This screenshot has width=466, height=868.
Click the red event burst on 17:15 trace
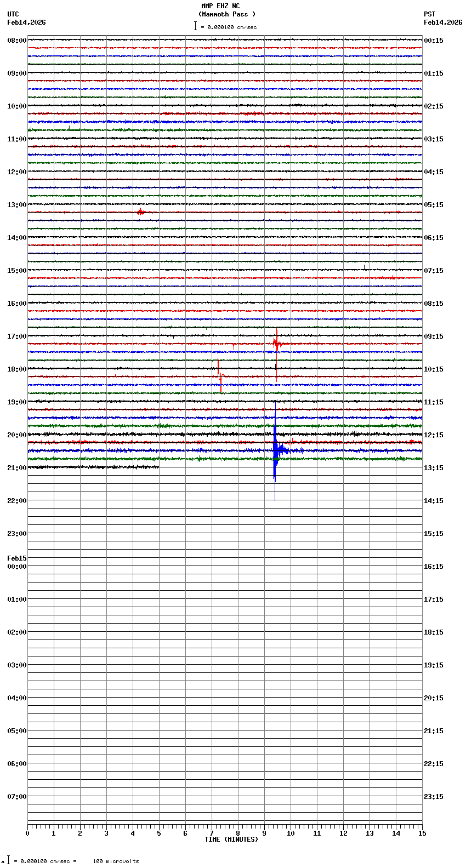[277, 344]
